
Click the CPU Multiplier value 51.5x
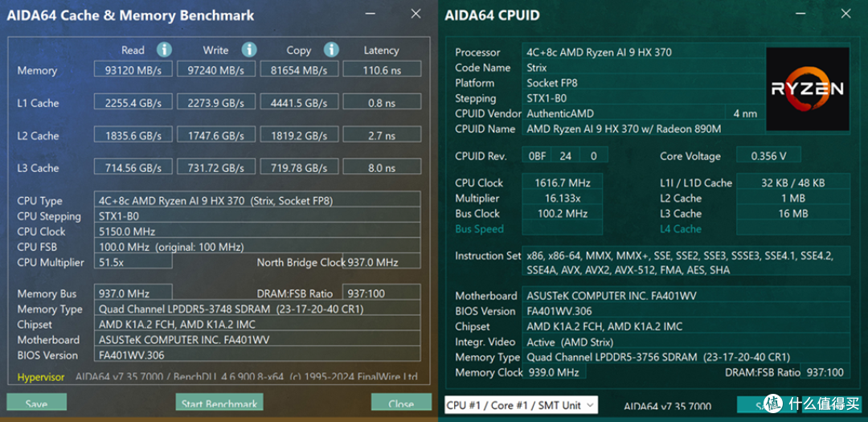click(133, 262)
